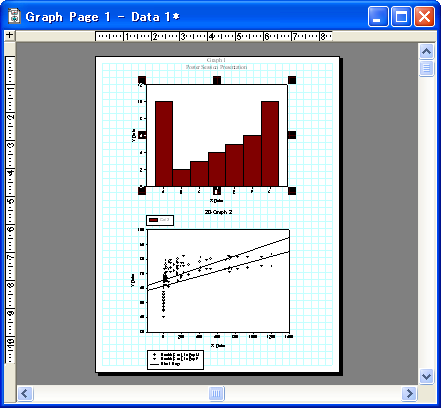The height and width of the screenshot is (408, 441).
Task: Select the top-right handle of bar chart
Action: pyautogui.click(x=292, y=80)
